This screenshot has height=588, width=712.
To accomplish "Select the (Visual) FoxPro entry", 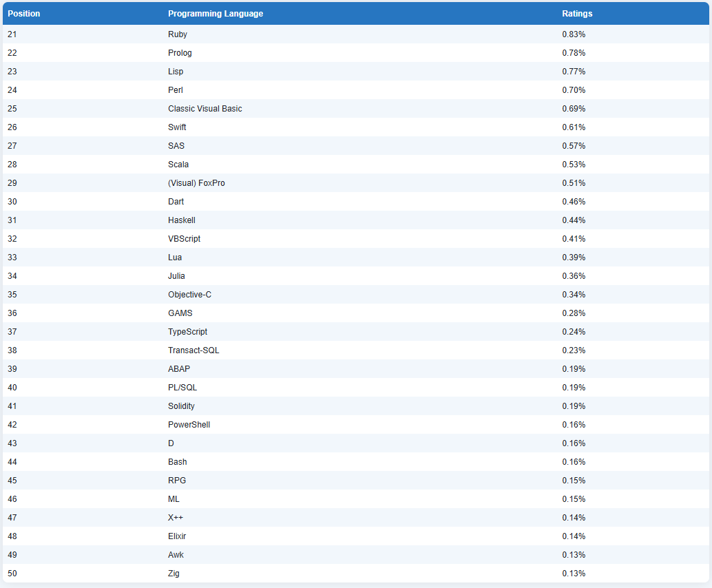I will pos(196,183).
